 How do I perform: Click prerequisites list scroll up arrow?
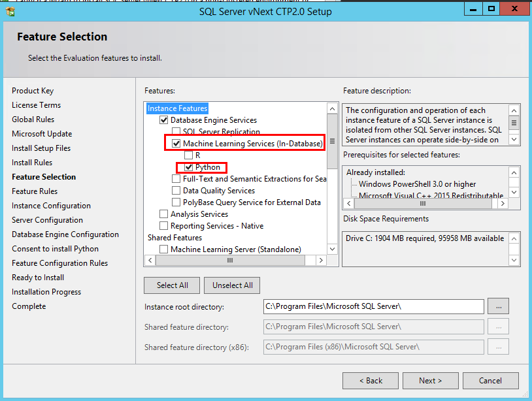click(514, 173)
